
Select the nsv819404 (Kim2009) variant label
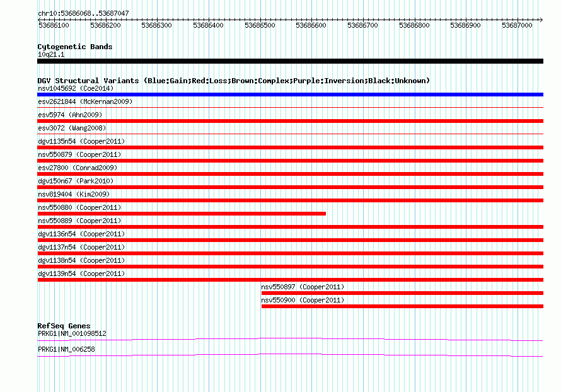(74, 194)
